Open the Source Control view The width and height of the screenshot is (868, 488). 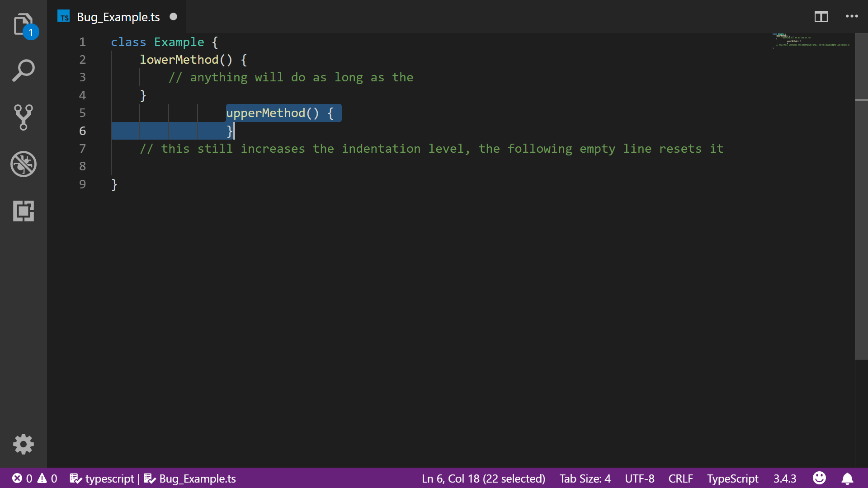[x=23, y=117]
